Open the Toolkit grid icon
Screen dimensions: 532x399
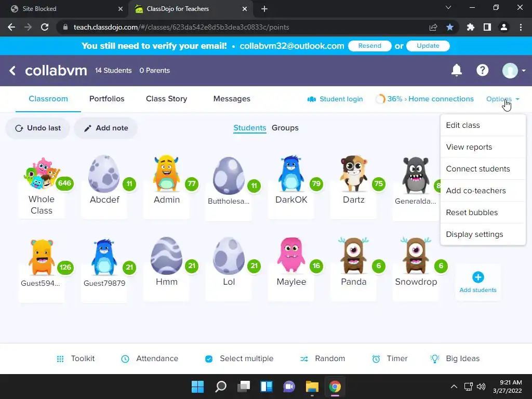point(60,358)
